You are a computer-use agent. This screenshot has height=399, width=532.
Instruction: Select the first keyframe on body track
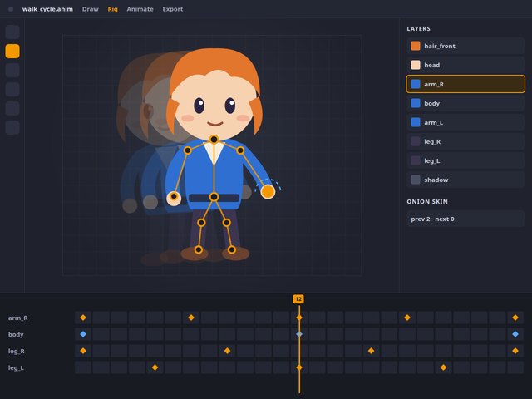83,334
